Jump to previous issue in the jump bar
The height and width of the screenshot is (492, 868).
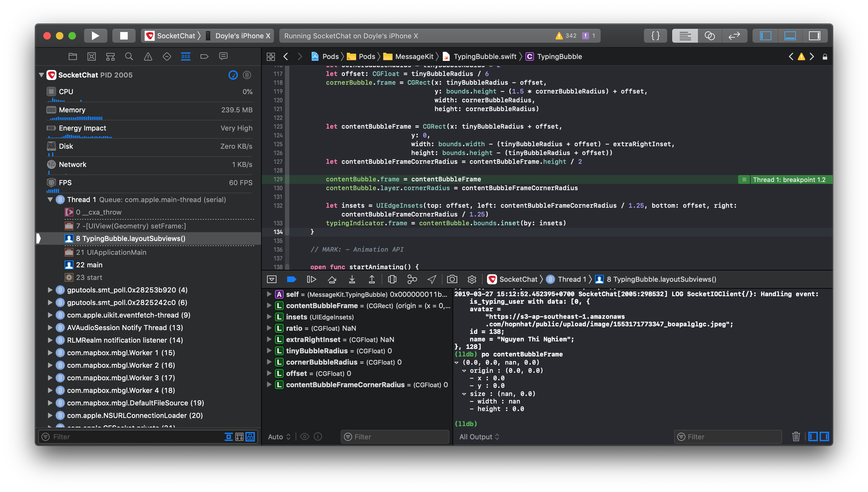tap(791, 56)
